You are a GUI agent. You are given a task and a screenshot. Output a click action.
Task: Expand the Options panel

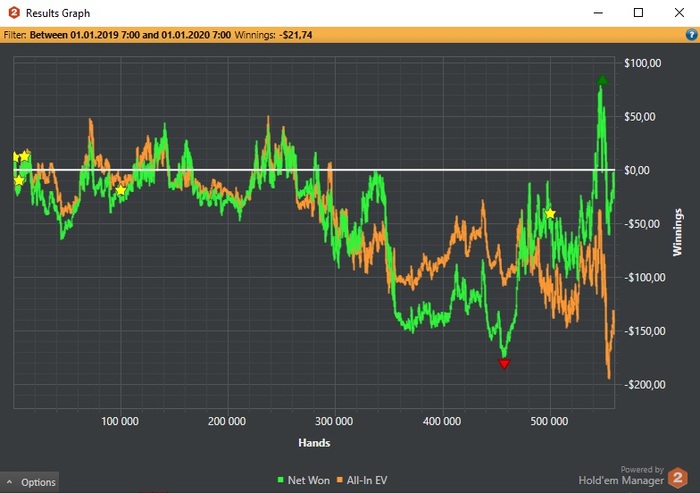tap(29, 482)
